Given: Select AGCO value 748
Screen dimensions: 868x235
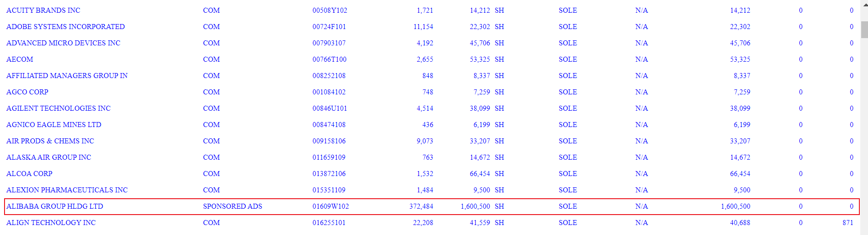Looking at the screenshot, I should (x=427, y=92).
